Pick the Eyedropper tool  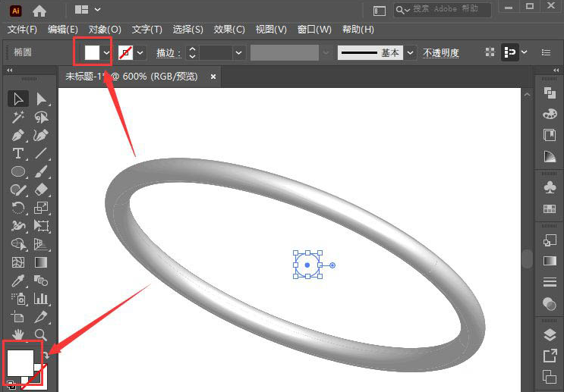(18, 281)
